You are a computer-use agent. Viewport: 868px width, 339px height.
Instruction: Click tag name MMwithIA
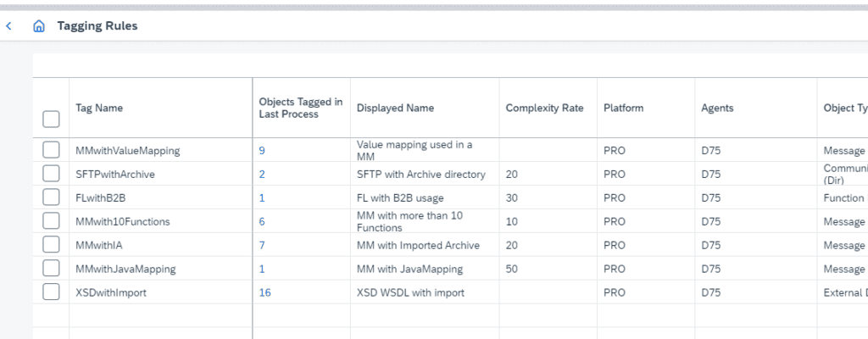click(98, 245)
